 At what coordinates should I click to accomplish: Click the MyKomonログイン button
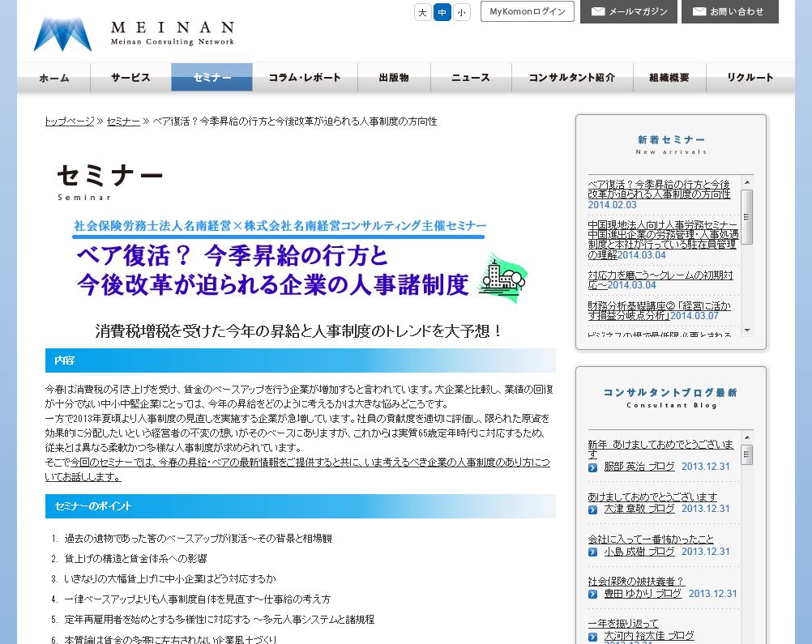[x=527, y=11]
